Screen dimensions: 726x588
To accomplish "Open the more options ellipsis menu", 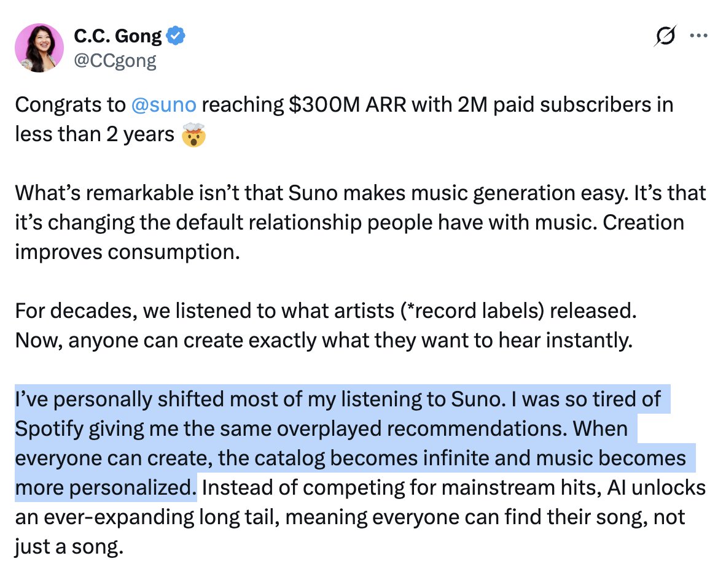I will 699,36.
